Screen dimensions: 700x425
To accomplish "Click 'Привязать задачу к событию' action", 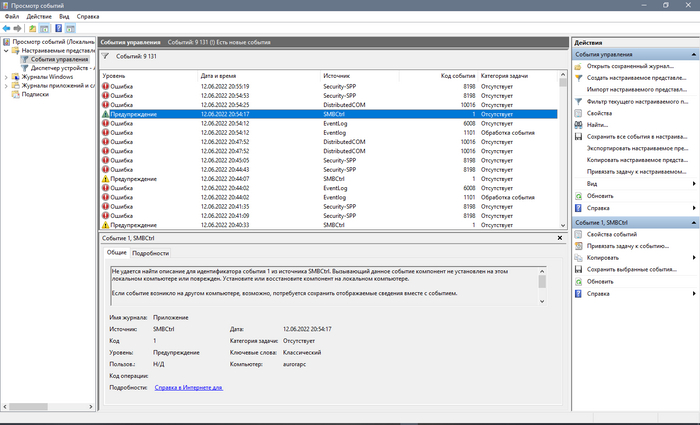I will point(626,246).
